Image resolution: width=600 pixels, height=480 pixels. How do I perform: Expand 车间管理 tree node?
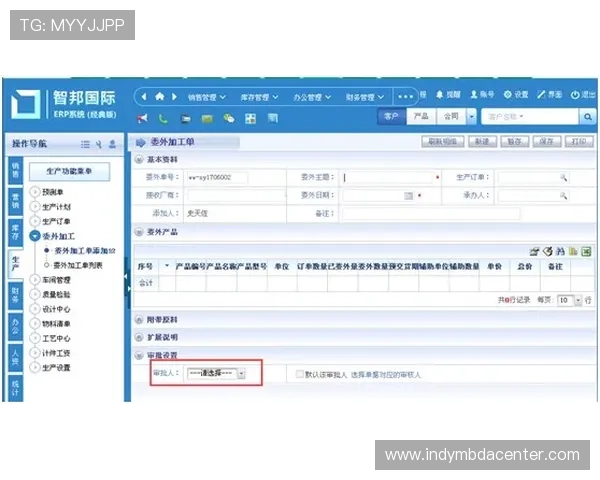point(35,280)
